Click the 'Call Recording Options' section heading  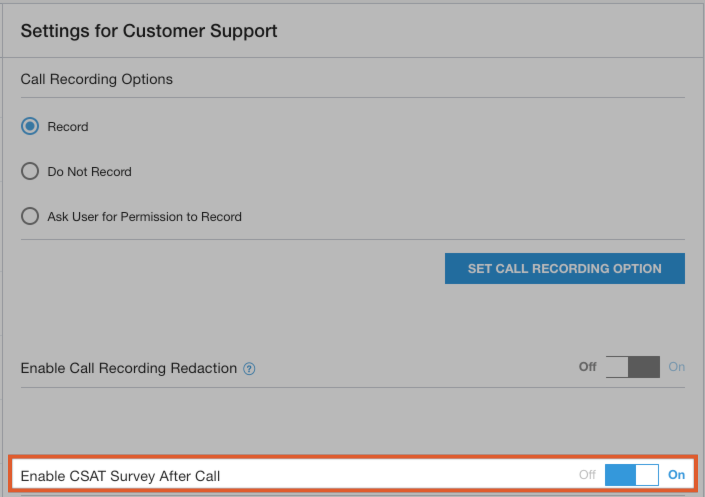pyautogui.click(x=97, y=79)
